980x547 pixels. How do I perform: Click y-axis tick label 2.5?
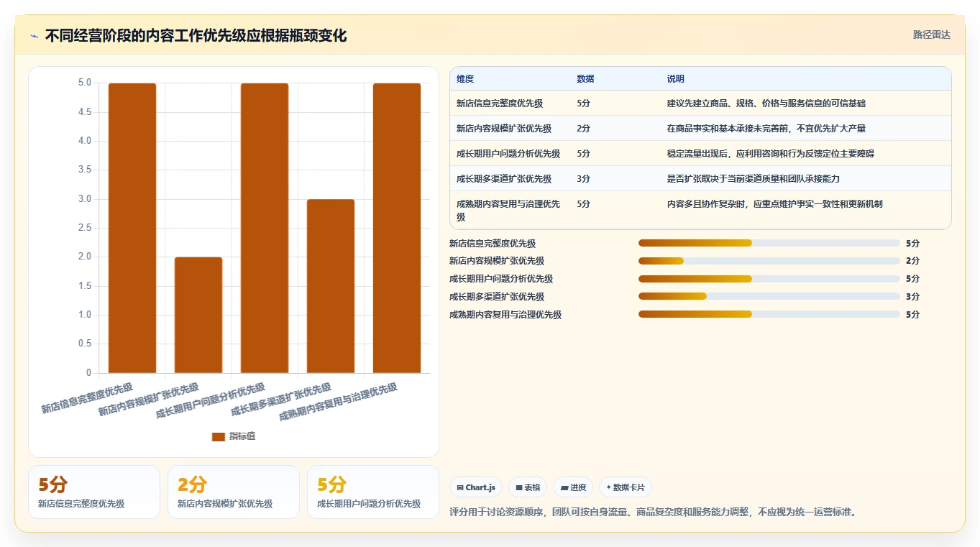pyautogui.click(x=85, y=228)
